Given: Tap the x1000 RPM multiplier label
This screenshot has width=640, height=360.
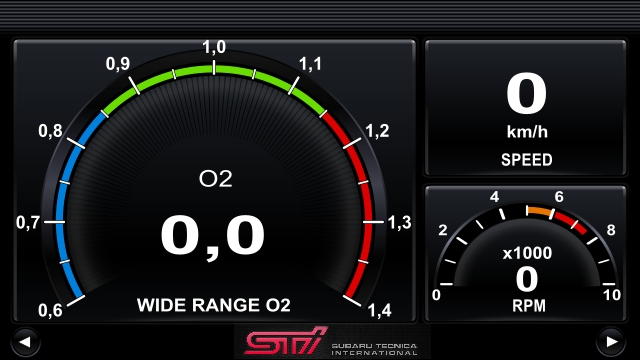Looking at the screenshot, I should coord(527,253).
